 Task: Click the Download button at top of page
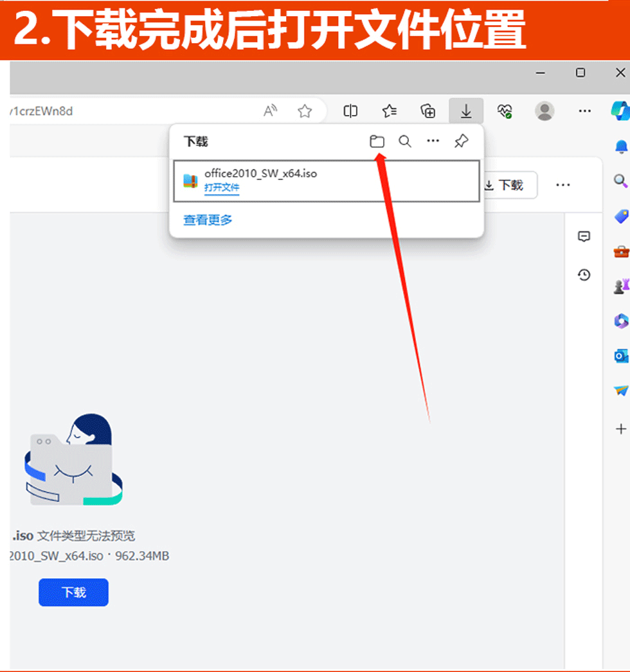[x=510, y=185]
